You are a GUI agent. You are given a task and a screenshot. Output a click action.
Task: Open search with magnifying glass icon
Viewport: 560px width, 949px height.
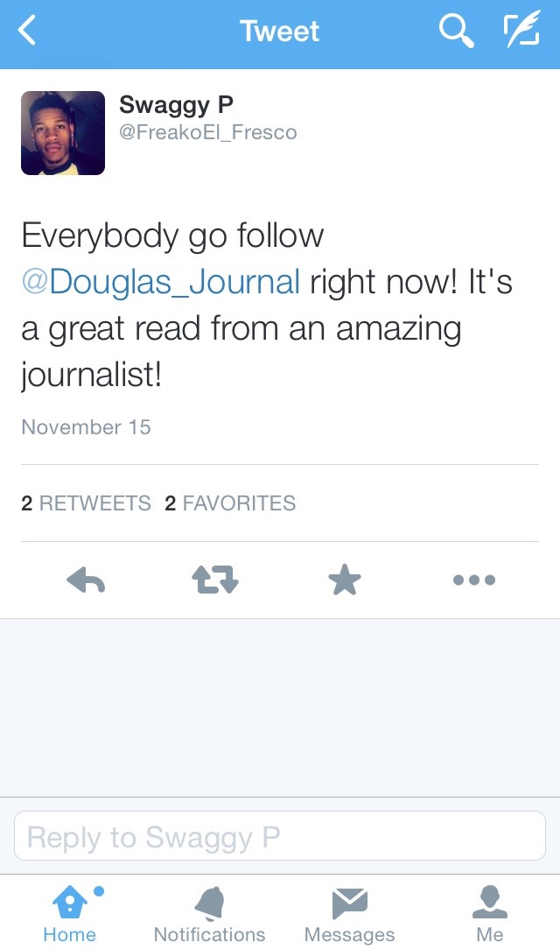pos(455,32)
